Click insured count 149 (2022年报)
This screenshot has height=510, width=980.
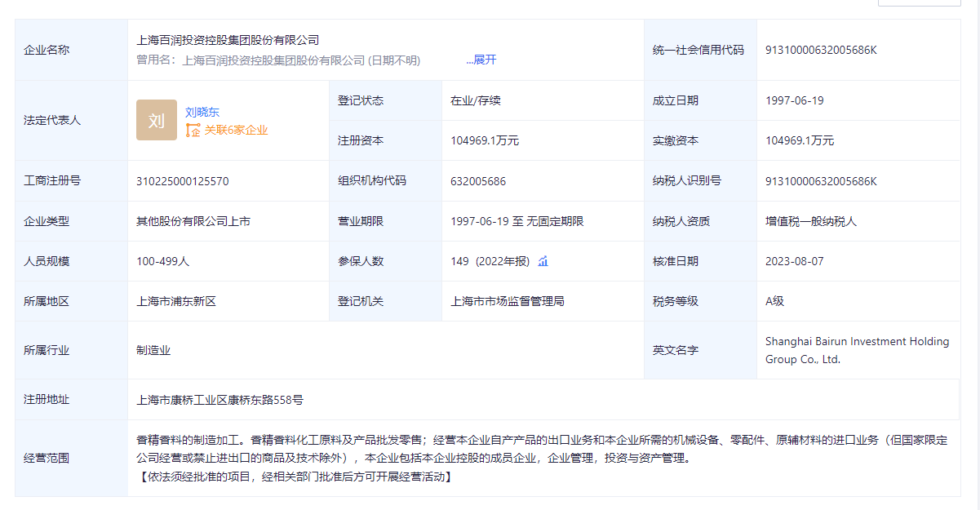coord(490,261)
